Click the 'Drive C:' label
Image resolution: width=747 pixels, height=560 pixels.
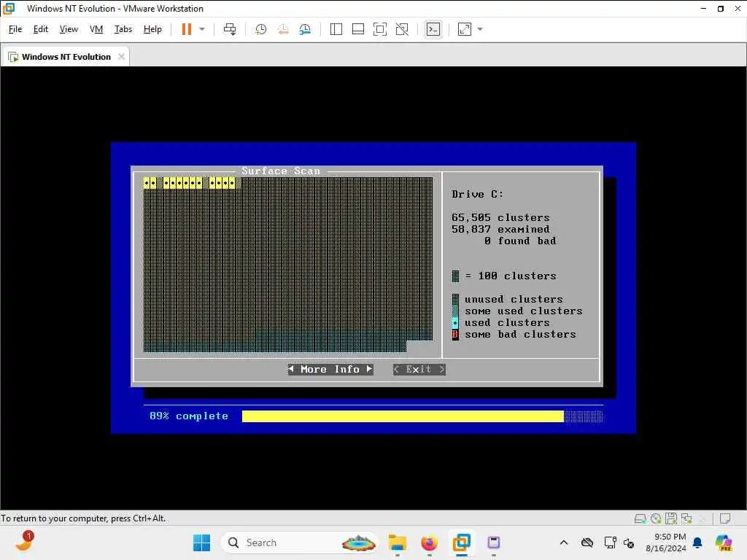(477, 194)
